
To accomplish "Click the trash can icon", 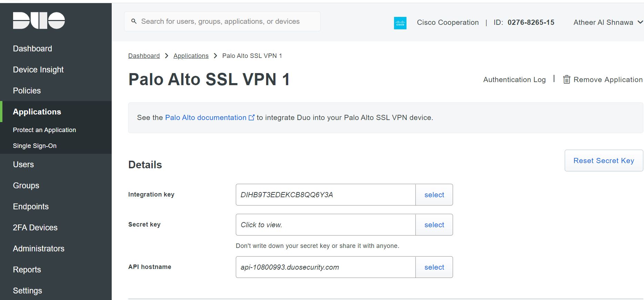I will [x=566, y=80].
